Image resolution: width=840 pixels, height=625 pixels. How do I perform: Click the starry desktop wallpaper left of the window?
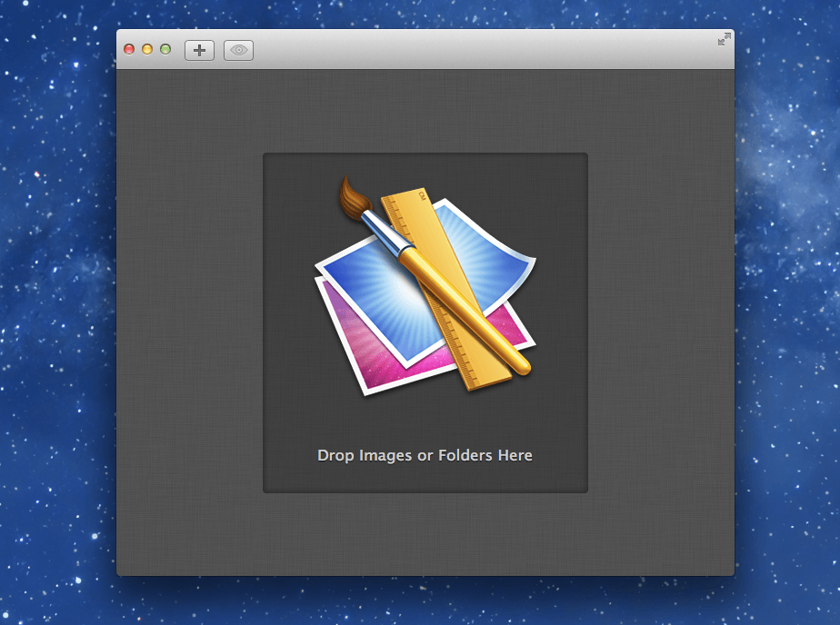[56, 318]
